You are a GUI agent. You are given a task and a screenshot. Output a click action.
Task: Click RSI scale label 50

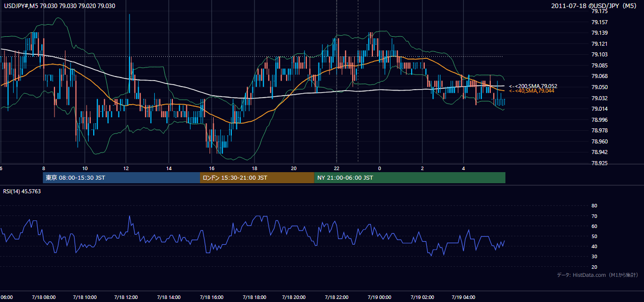pyautogui.click(x=594, y=237)
